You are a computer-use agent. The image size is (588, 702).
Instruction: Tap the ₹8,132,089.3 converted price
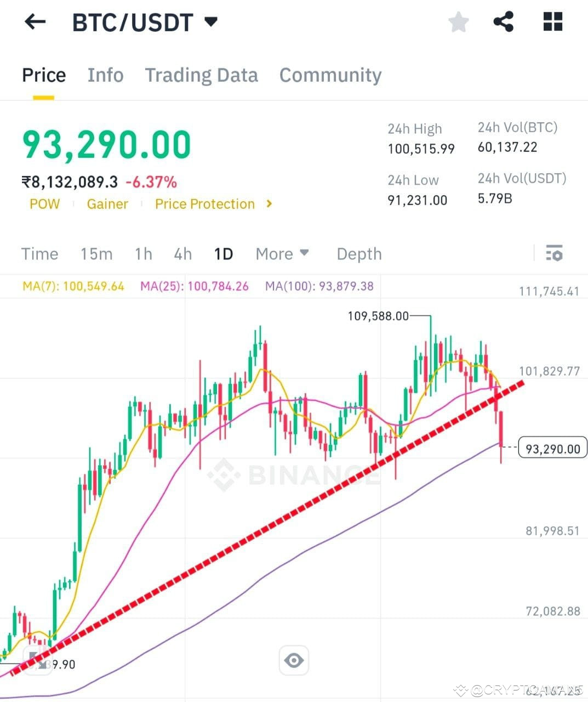point(70,182)
